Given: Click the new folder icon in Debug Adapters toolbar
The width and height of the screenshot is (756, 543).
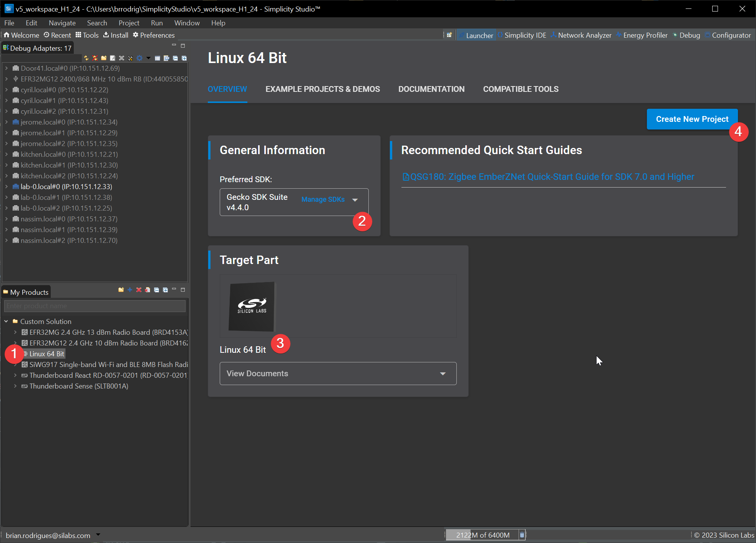Looking at the screenshot, I should [x=104, y=58].
